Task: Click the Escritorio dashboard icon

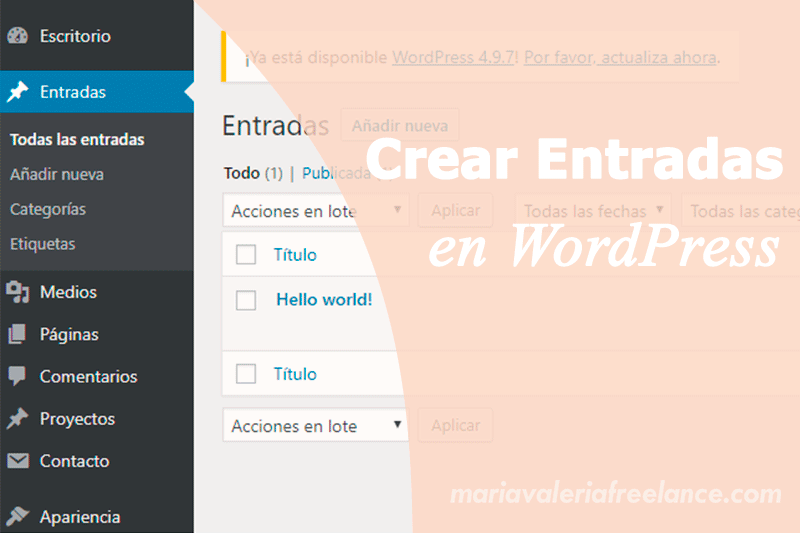Action: (18, 36)
